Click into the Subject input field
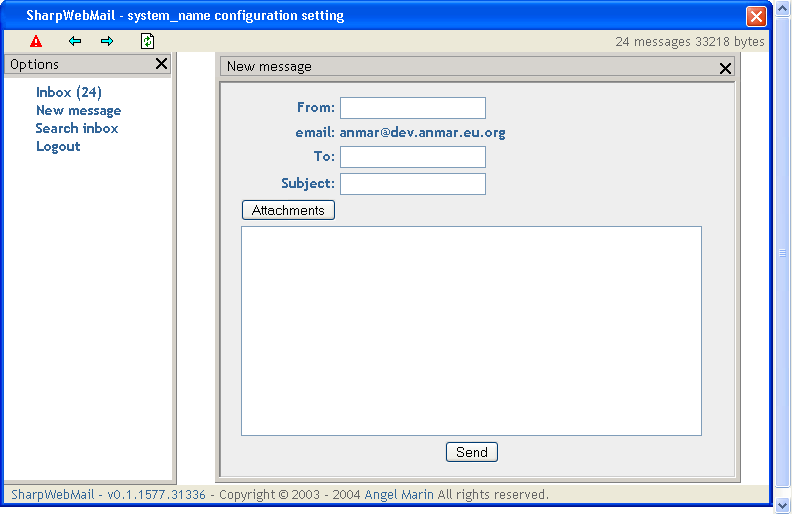This screenshot has width=792, height=514. coord(413,184)
